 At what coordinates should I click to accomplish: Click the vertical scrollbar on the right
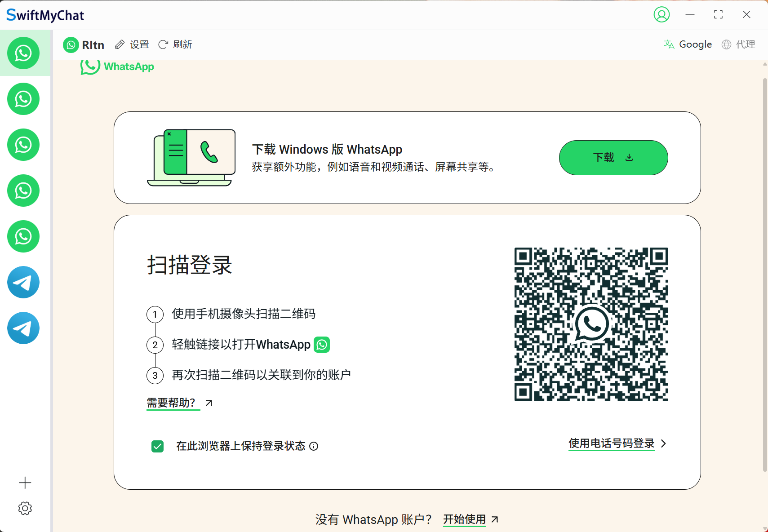pyautogui.click(x=765, y=275)
